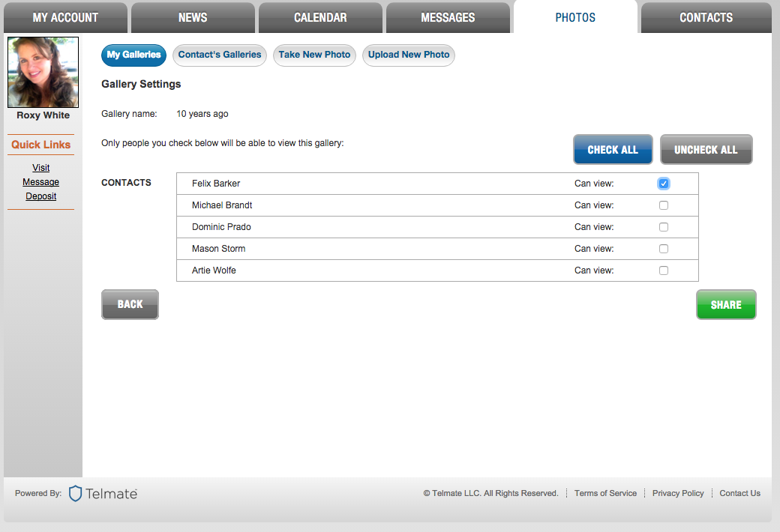Screen dimensions: 780x532
Task: Open Contact's Galleries sub-tab
Action: [220, 55]
